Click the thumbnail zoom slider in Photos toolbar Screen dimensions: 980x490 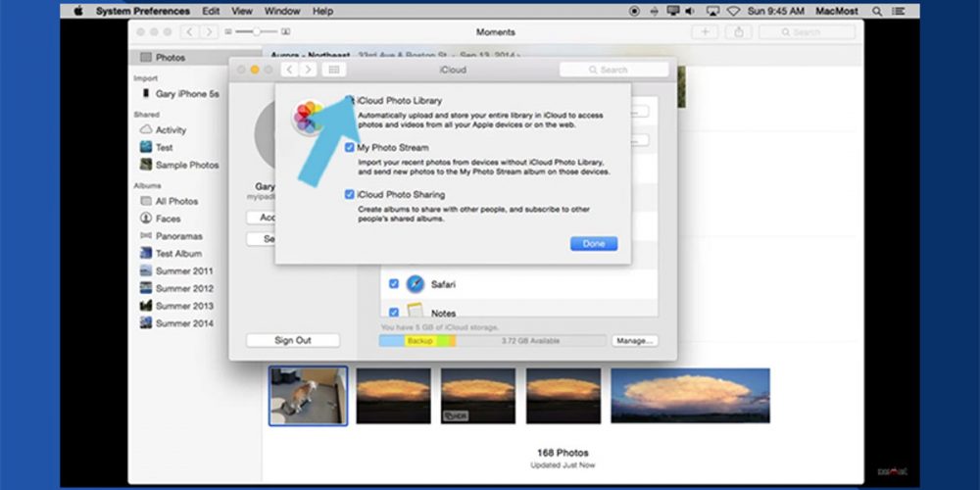click(x=258, y=32)
